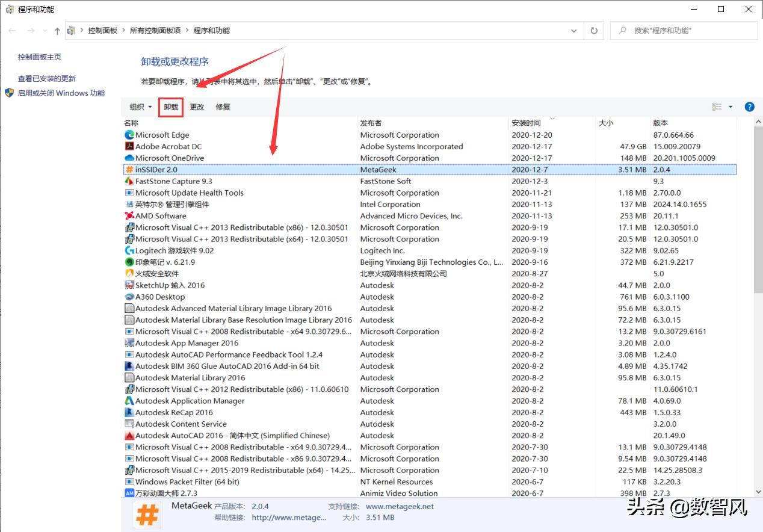Click the 火绒安全软件 icon

(x=129, y=274)
